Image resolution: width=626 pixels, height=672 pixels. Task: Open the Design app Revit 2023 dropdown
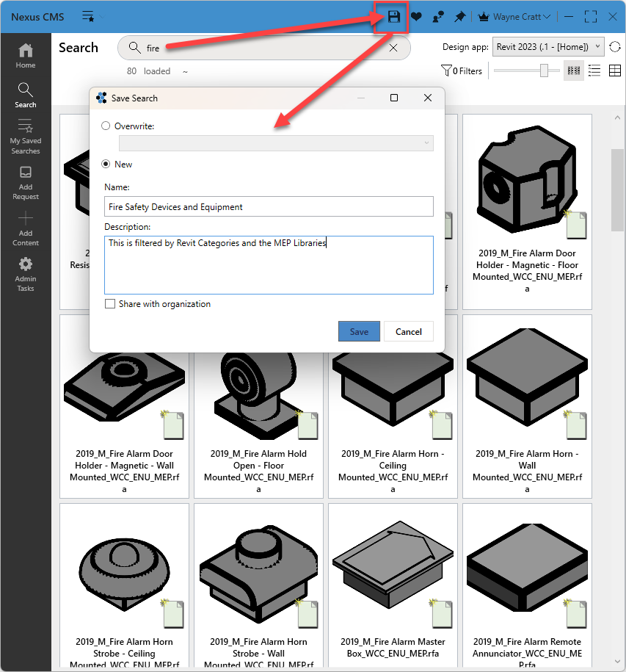pos(548,47)
